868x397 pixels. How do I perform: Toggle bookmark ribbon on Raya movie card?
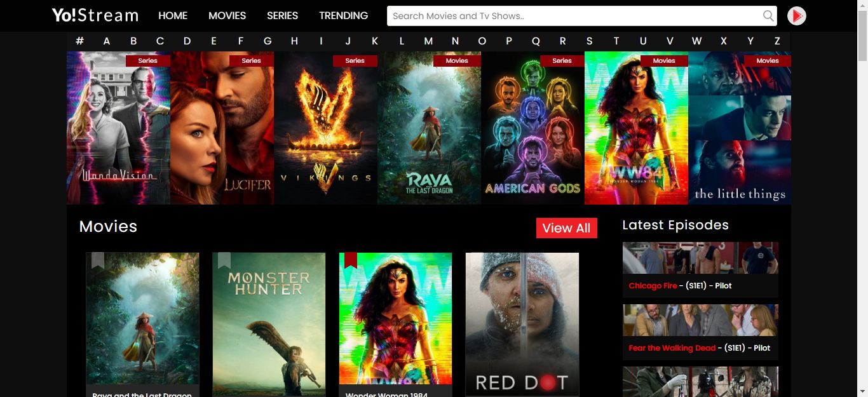point(98,260)
